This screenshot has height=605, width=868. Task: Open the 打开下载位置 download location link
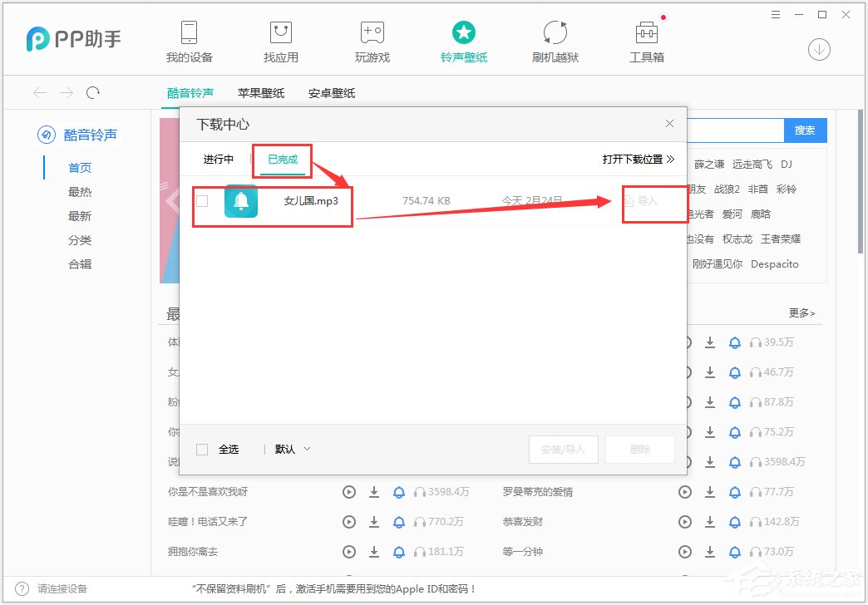631,158
